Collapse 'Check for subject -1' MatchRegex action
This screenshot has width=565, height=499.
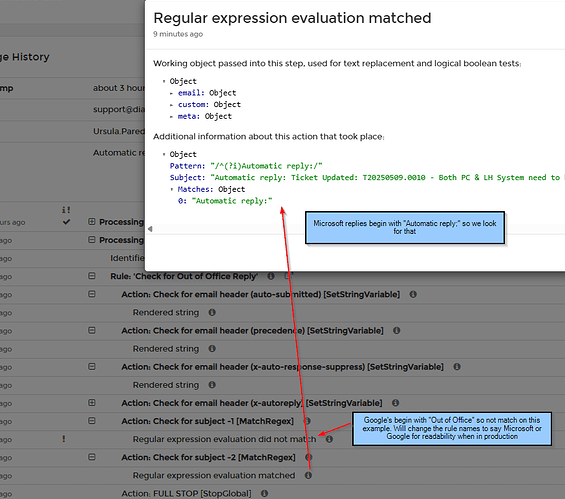pyautogui.click(x=92, y=420)
